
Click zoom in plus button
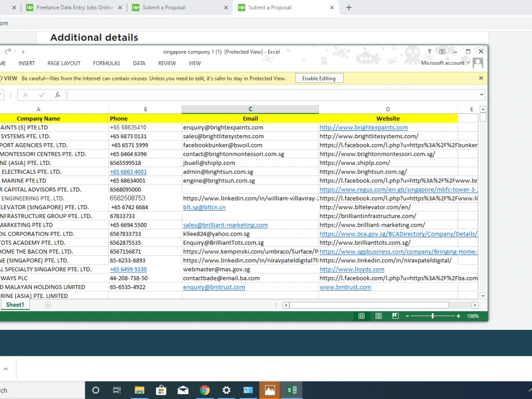[459, 316]
